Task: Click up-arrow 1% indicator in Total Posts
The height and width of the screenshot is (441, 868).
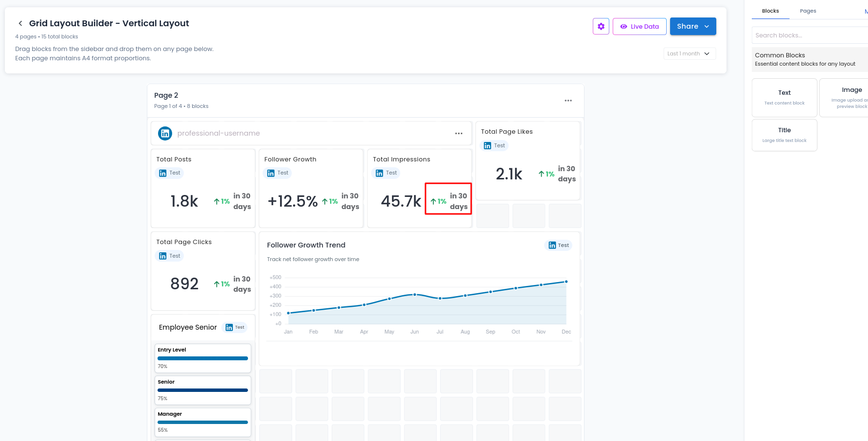Action: (x=222, y=201)
